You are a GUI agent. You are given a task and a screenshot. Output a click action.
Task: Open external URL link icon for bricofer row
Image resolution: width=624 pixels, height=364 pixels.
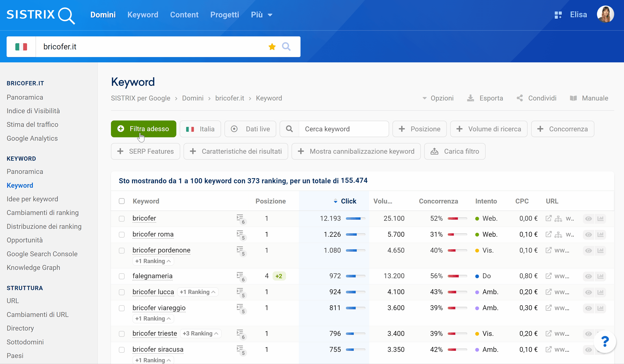click(548, 218)
